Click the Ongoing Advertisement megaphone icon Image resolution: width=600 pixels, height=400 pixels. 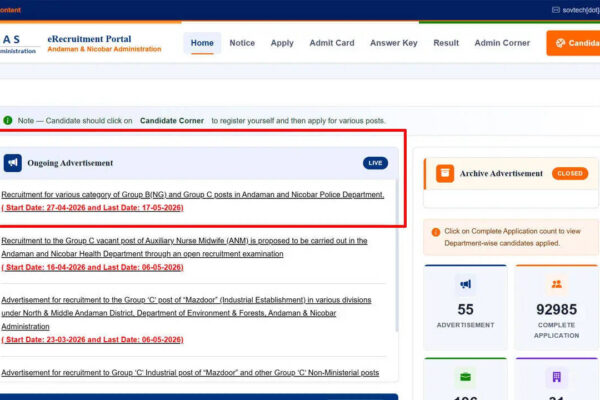point(13,162)
